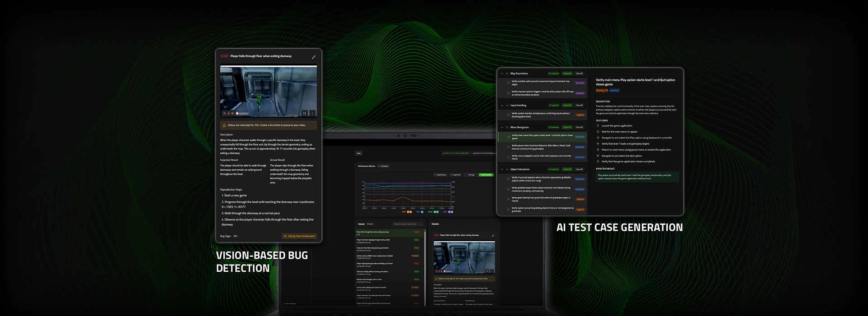Click the pencil edit icon in the Details panel
The image size is (868, 316).
click(492, 236)
